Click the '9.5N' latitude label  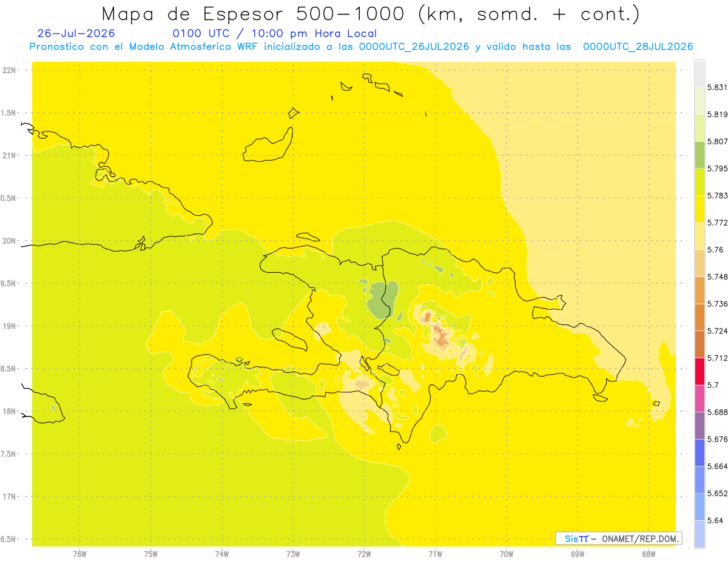tap(8, 284)
